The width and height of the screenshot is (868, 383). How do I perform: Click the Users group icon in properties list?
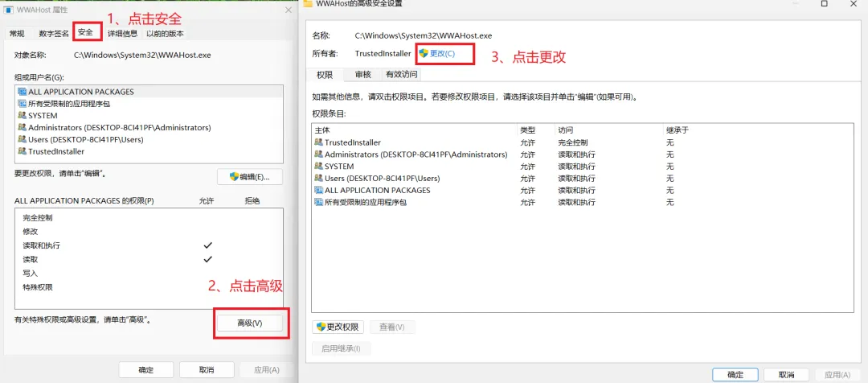pyautogui.click(x=23, y=139)
